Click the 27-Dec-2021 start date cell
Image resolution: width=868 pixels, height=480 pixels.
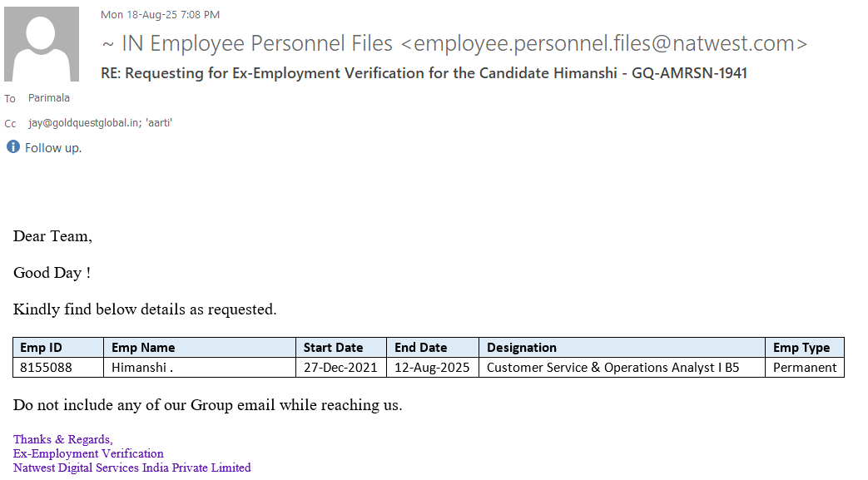pos(340,368)
